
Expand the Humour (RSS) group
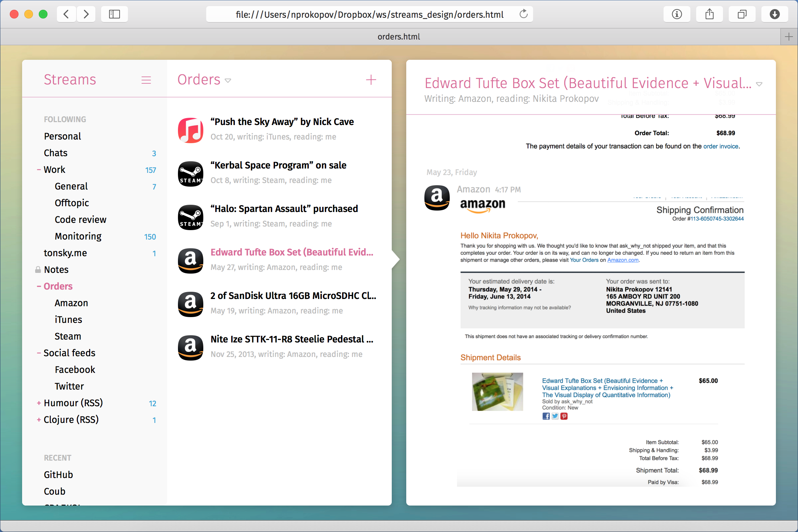click(x=39, y=403)
